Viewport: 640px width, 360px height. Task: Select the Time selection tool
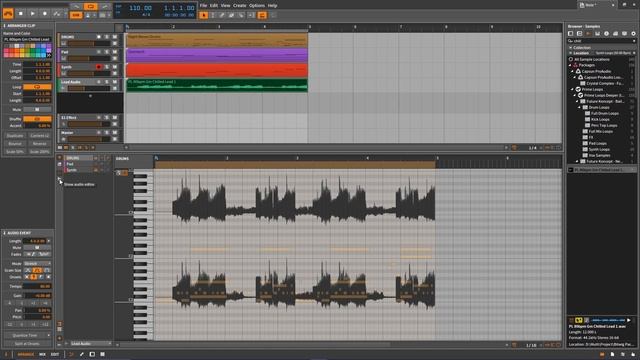point(213,15)
